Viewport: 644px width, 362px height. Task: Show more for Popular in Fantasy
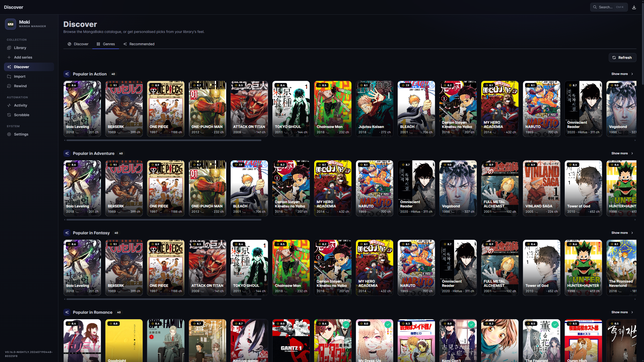622,233
